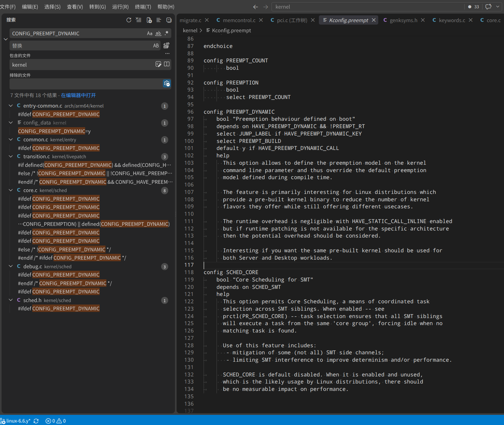Close the migrate.c tab
This screenshot has height=425, width=504.
click(x=207, y=20)
